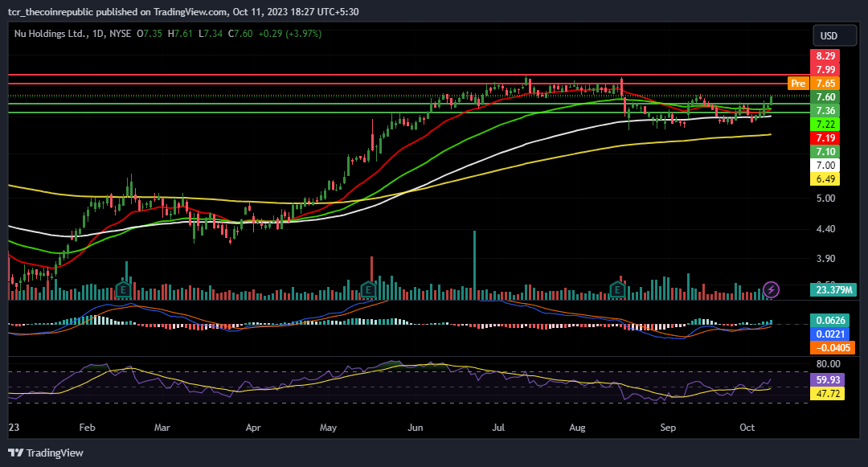Select the 6.49 yellow moving average label
This screenshot has height=467, width=868.
click(825, 178)
